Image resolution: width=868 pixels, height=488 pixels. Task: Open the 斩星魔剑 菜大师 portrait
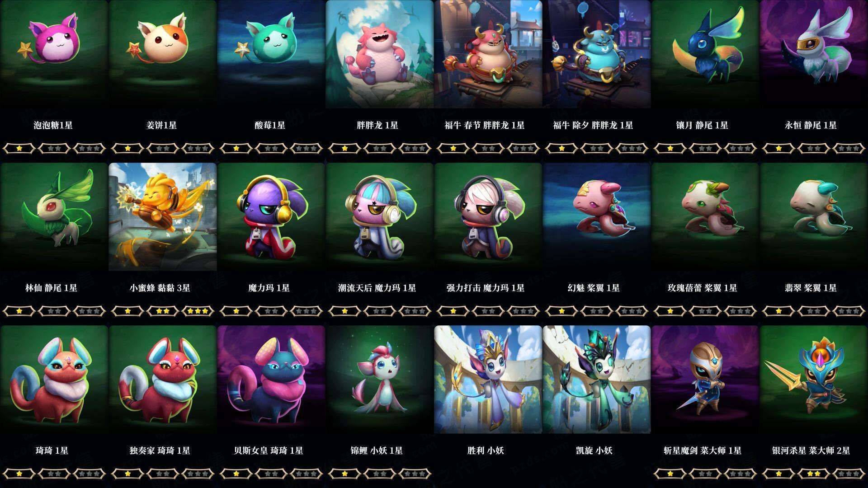(x=705, y=380)
